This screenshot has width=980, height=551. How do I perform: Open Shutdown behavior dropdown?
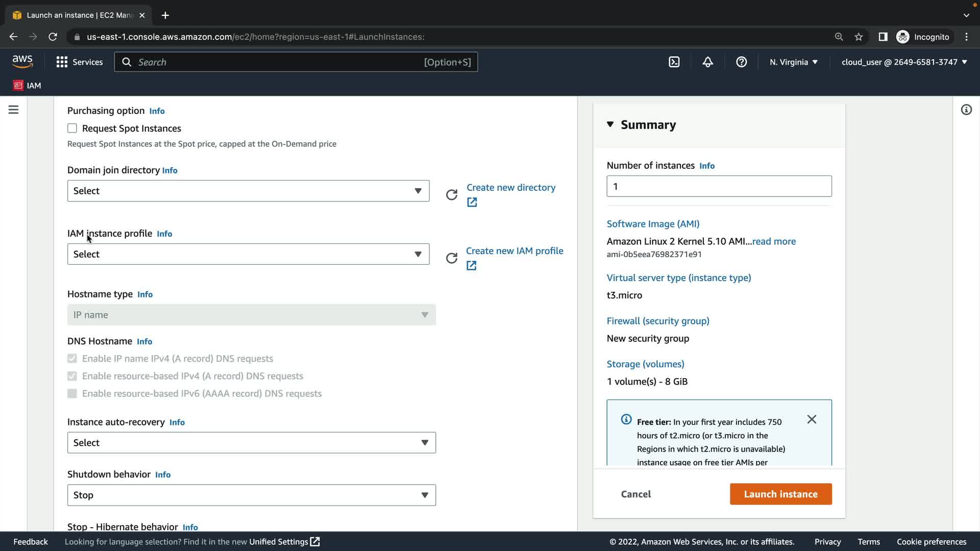(x=251, y=495)
